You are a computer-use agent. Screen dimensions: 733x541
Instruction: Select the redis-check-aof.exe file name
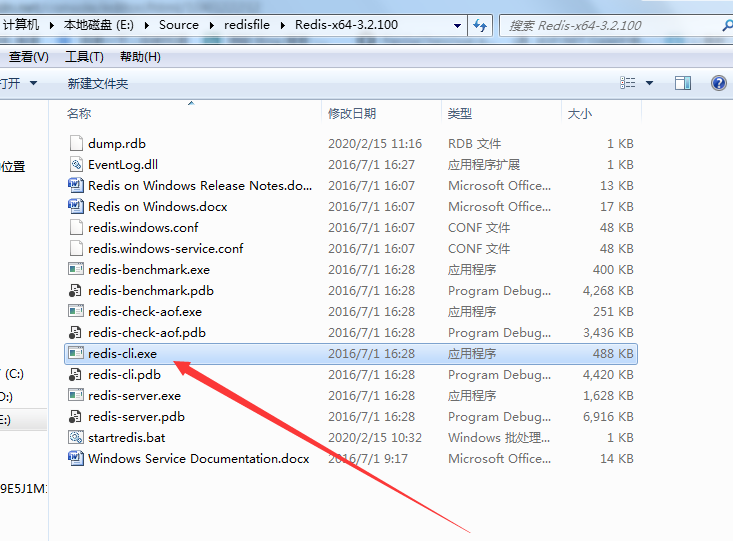(145, 311)
